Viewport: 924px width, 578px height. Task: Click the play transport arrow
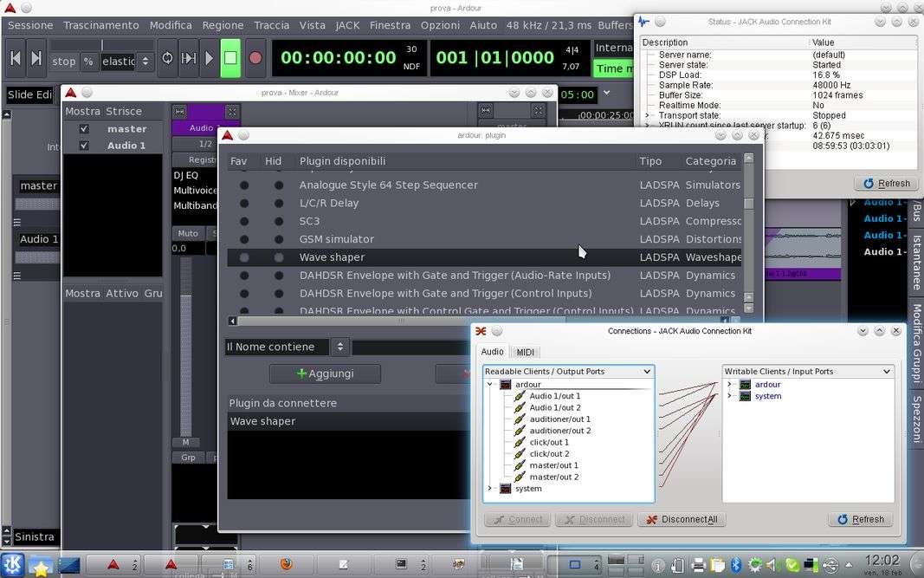coord(209,58)
